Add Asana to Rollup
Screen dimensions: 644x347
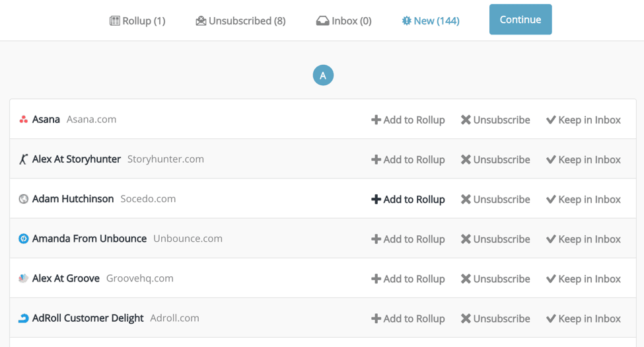click(408, 120)
